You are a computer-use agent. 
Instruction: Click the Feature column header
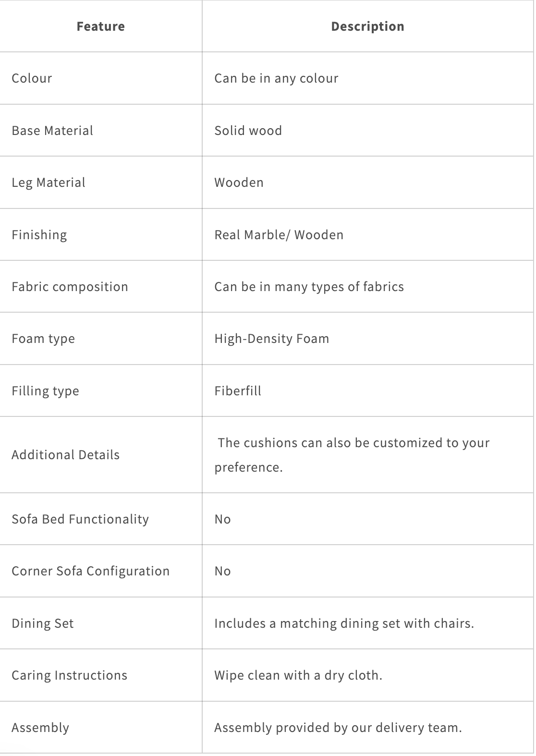101,26
